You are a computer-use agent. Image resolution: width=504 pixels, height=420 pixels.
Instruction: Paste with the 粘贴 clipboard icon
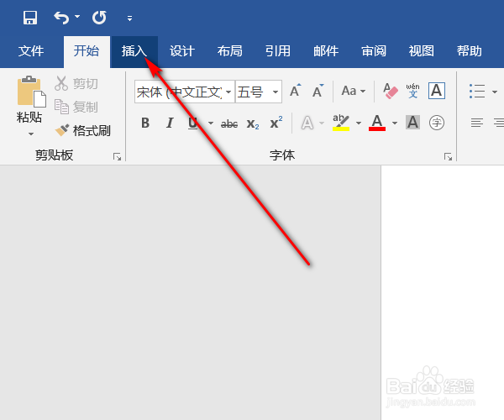[x=31, y=92]
